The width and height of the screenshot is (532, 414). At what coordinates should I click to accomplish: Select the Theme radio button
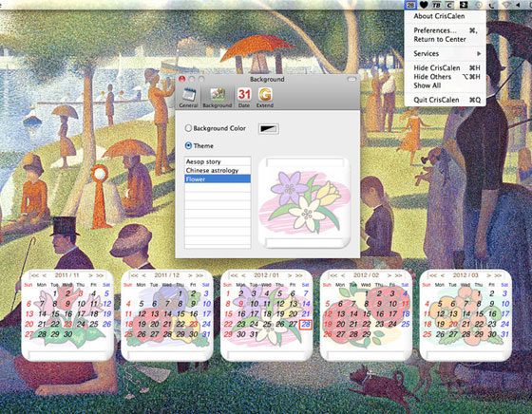[x=188, y=146]
